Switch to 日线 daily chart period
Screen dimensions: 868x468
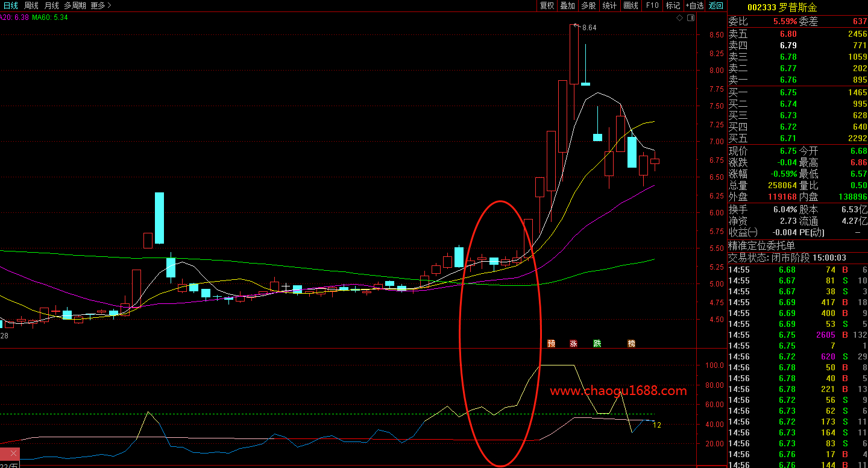[x=10, y=5]
